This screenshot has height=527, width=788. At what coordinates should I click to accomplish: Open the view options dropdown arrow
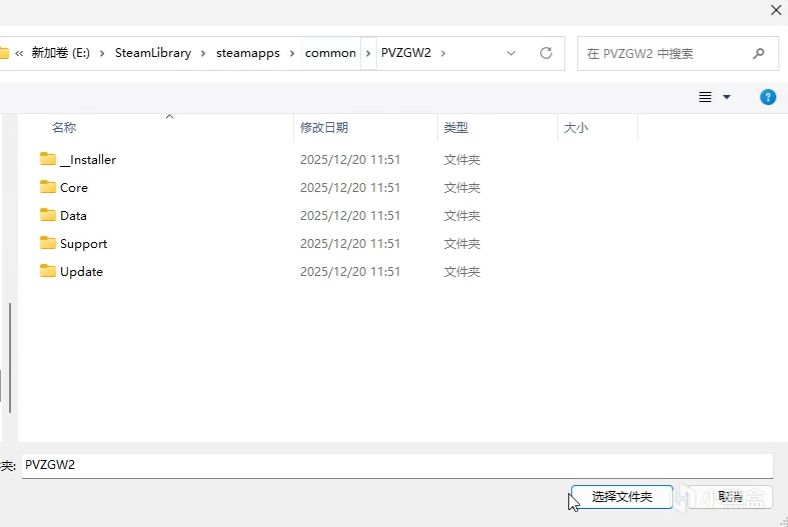click(727, 97)
